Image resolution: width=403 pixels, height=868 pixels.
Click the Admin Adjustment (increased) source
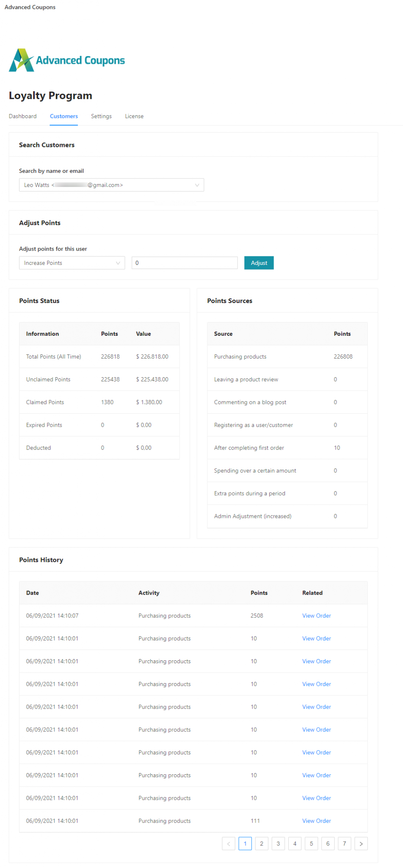click(x=253, y=516)
